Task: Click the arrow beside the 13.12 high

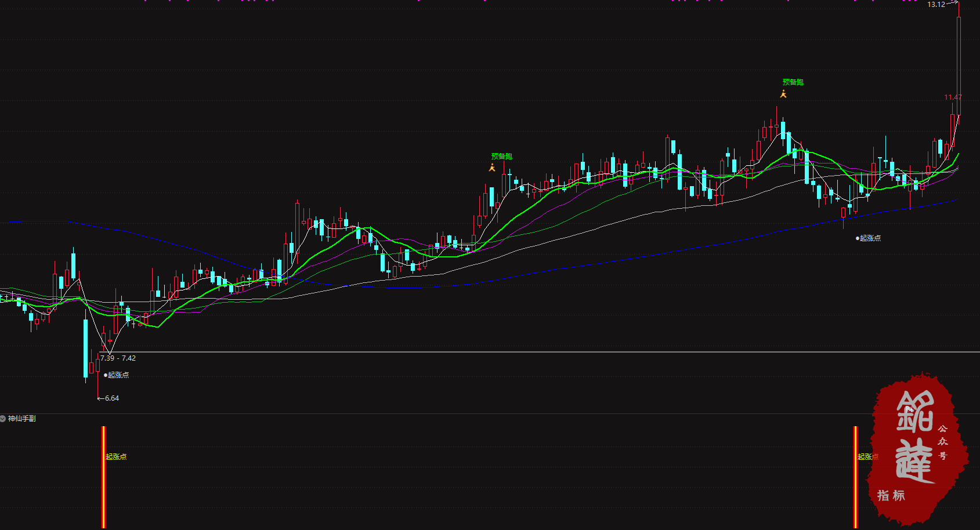Action: [x=952, y=3]
